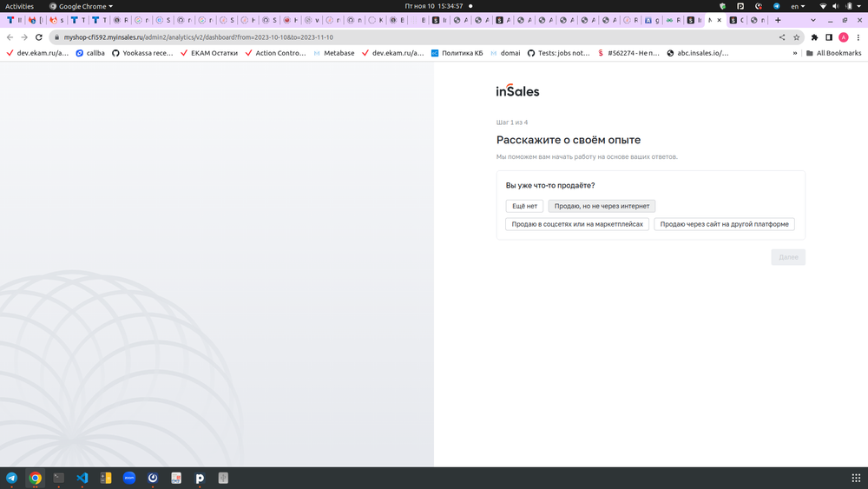Viewport: 868px width, 489px height.
Task: Click the share icon in the address bar
Action: (782, 37)
